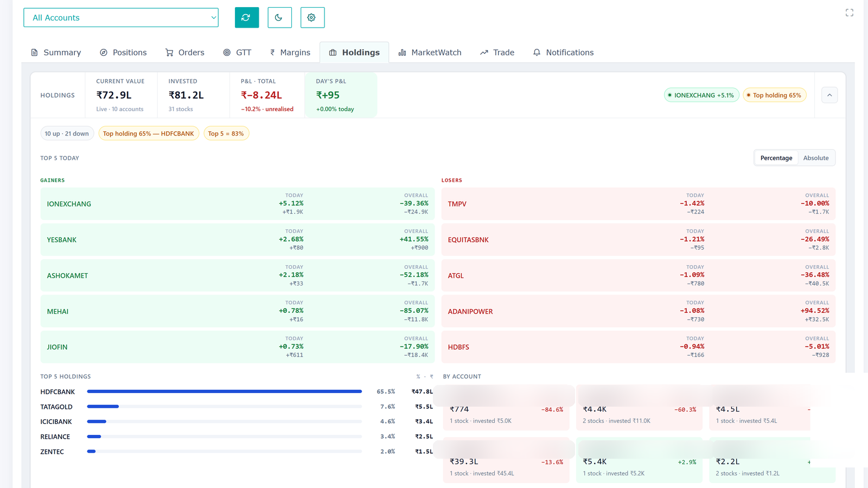View the Notifications tab

pos(563,53)
